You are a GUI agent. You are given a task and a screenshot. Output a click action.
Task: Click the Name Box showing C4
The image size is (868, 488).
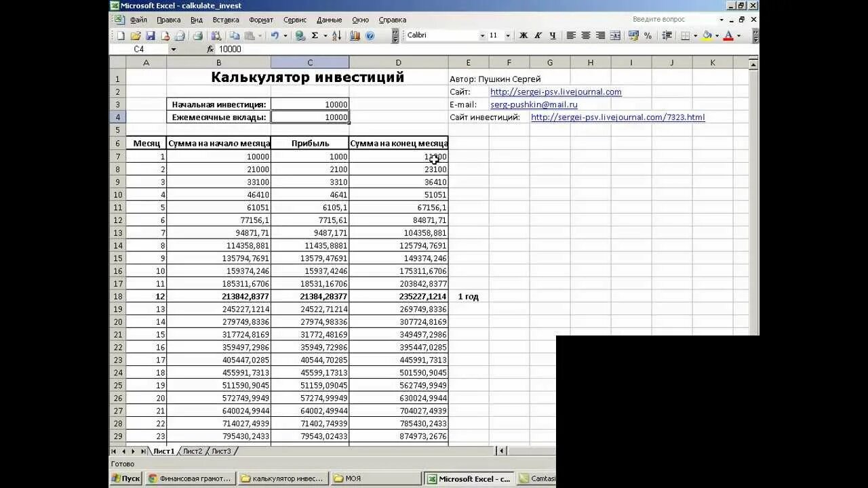point(139,49)
